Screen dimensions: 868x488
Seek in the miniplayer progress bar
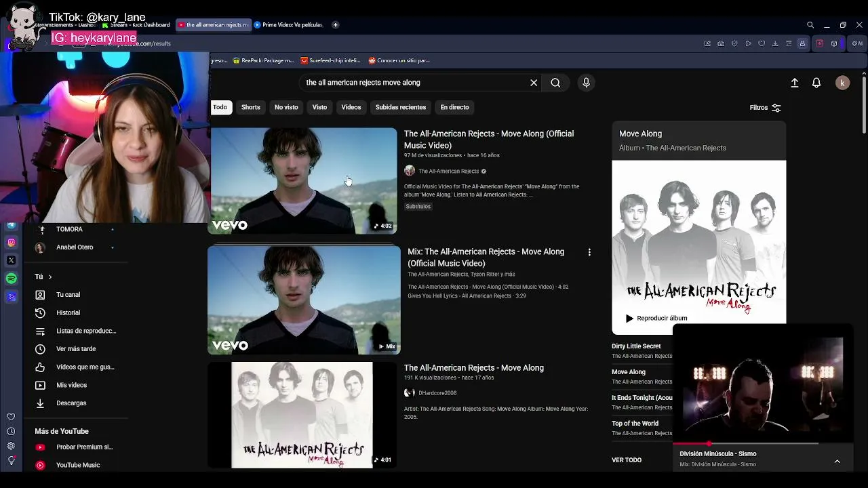coord(763,443)
